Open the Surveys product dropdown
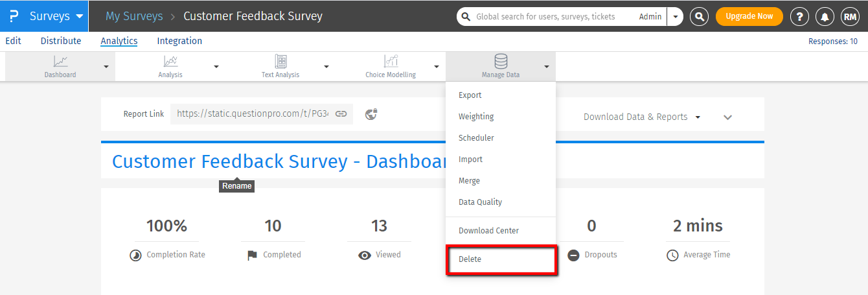 click(x=56, y=16)
